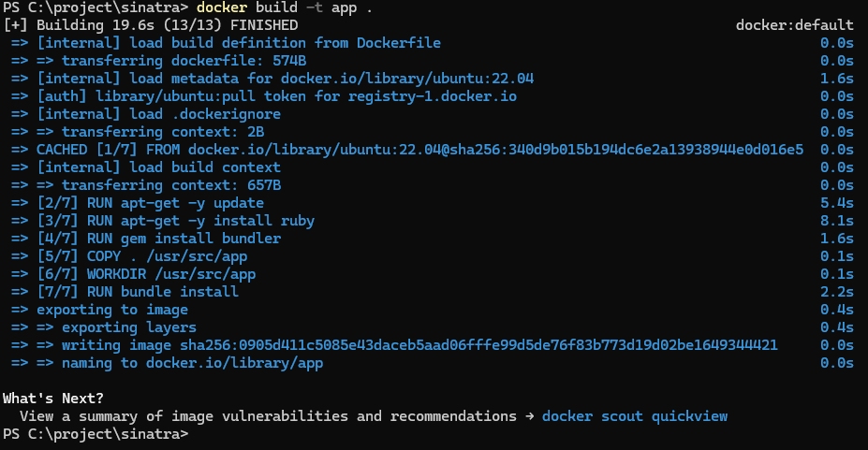
Task: Select the load build definition from Dockerfile line
Action: tap(239, 43)
